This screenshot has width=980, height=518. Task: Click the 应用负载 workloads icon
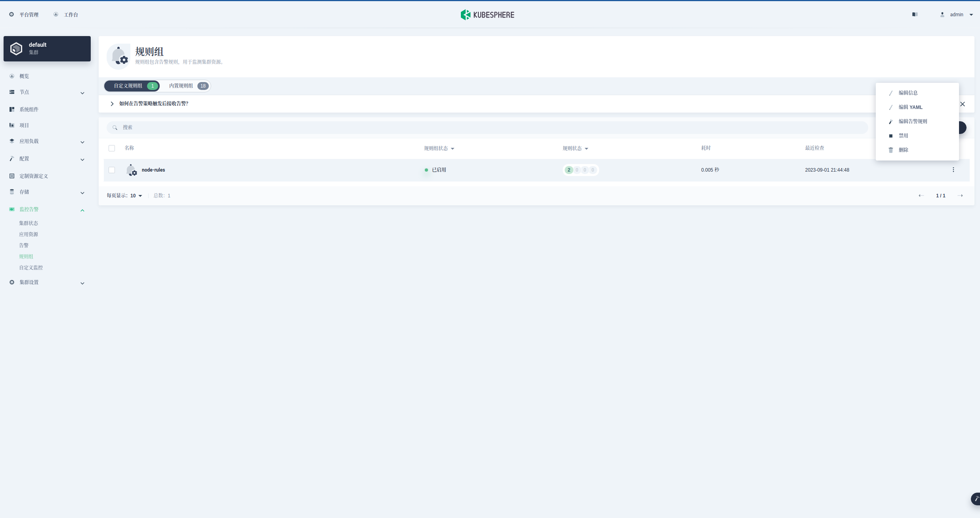pos(12,141)
